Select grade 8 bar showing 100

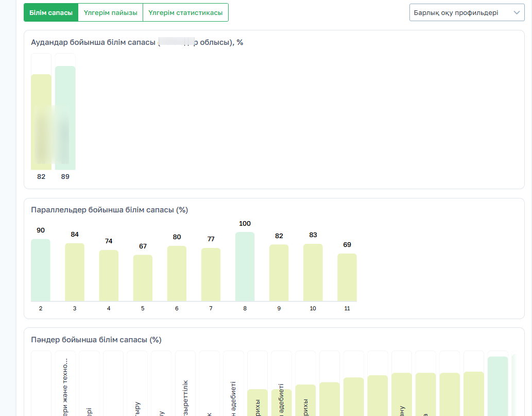(x=245, y=267)
